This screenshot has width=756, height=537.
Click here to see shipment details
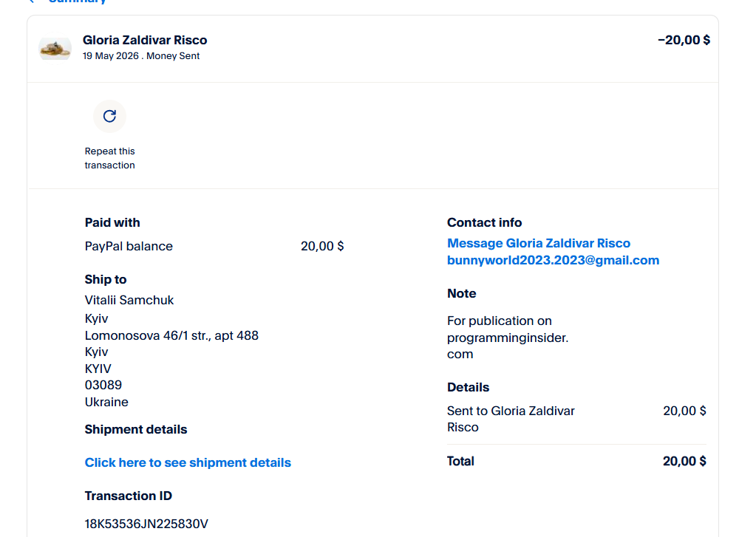(x=188, y=462)
